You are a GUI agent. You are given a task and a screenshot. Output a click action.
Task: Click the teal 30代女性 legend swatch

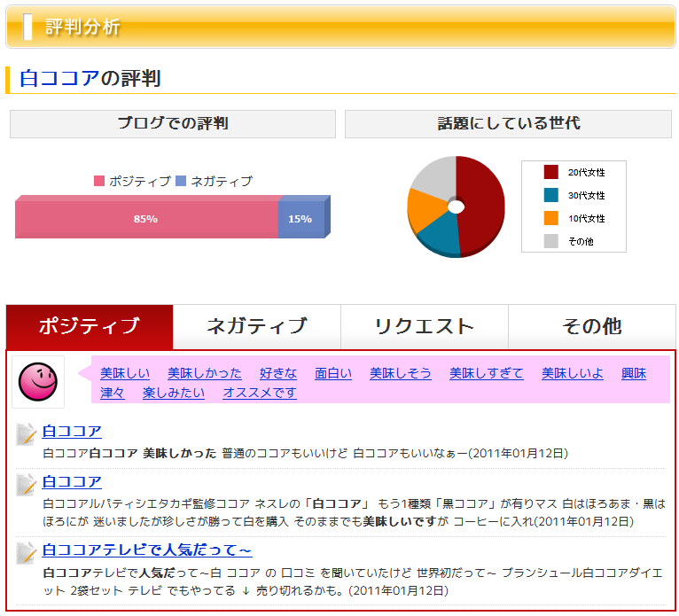tap(550, 195)
